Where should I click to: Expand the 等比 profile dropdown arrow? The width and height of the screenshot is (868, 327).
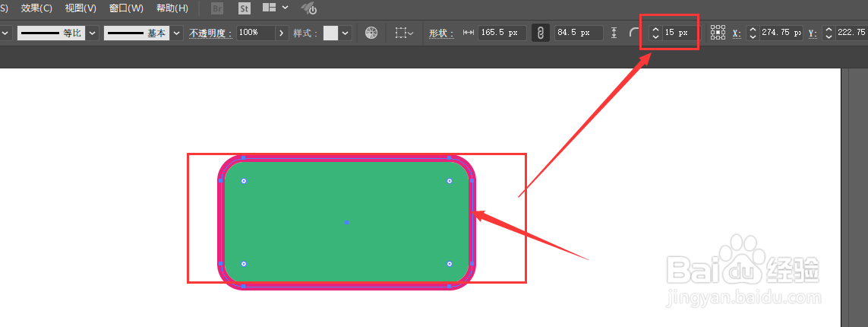pos(93,33)
